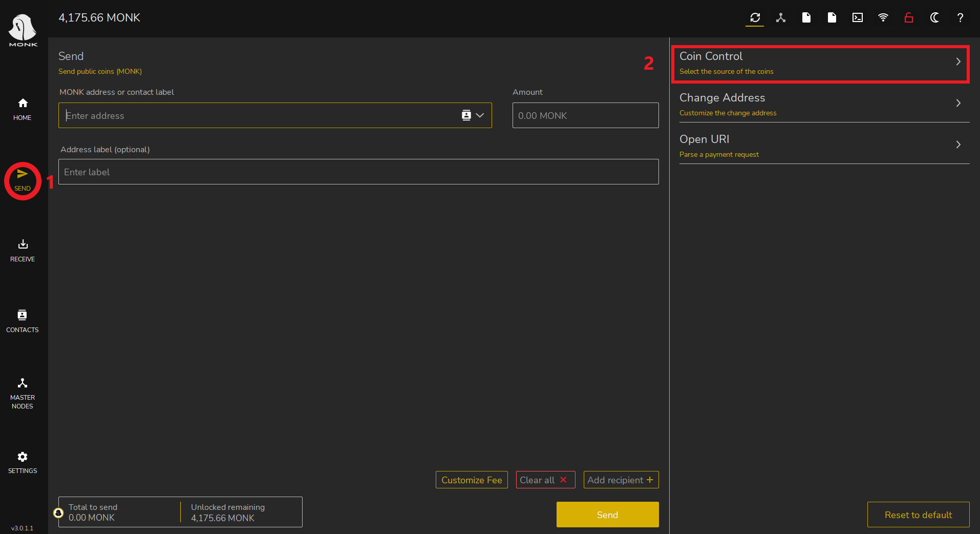Open the debug console terminal icon
The height and width of the screenshot is (534, 980).
(857, 18)
